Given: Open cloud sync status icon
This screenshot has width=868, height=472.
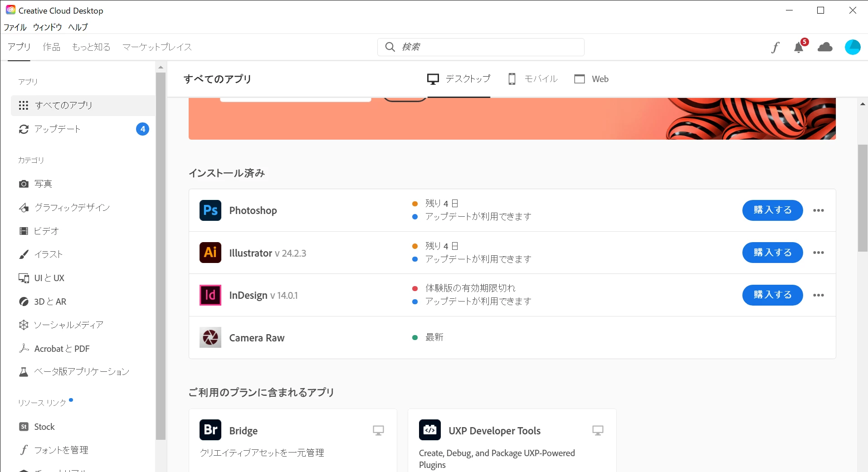Looking at the screenshot, I should click(825, 47).
